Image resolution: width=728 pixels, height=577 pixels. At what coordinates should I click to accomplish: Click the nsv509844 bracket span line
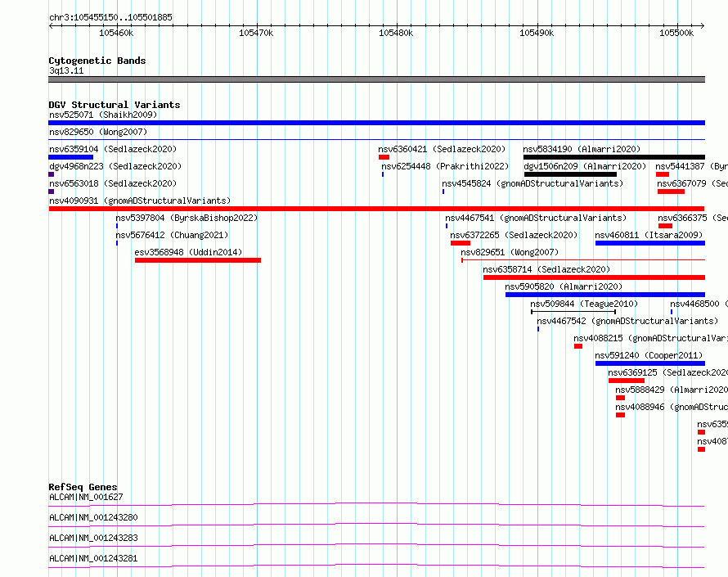(573, 312)
